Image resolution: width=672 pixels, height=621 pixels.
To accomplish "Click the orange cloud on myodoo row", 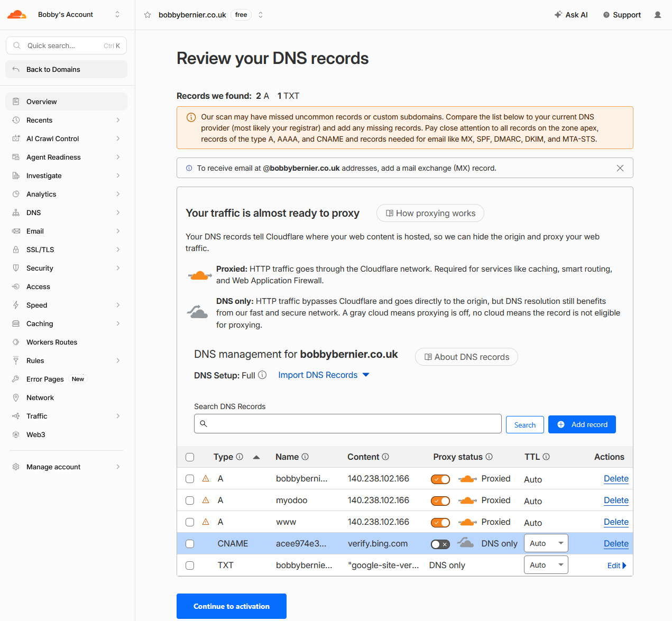I will (x=467, y=500).
